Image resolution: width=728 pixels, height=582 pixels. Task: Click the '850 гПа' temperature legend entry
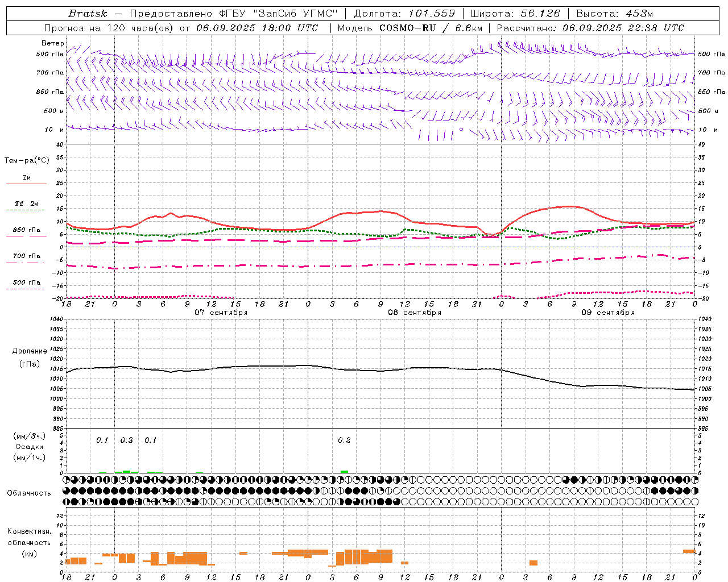point(27,230)
